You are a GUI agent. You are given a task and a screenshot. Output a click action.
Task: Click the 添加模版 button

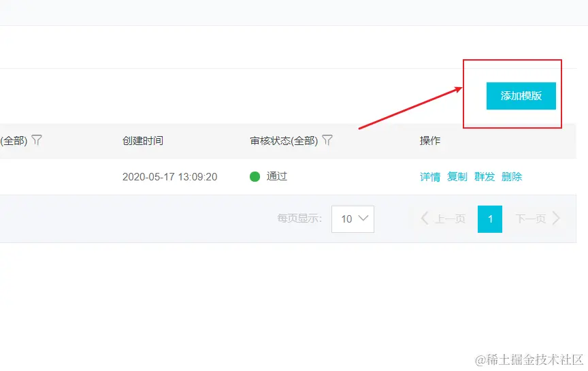[x=521, y=96]
